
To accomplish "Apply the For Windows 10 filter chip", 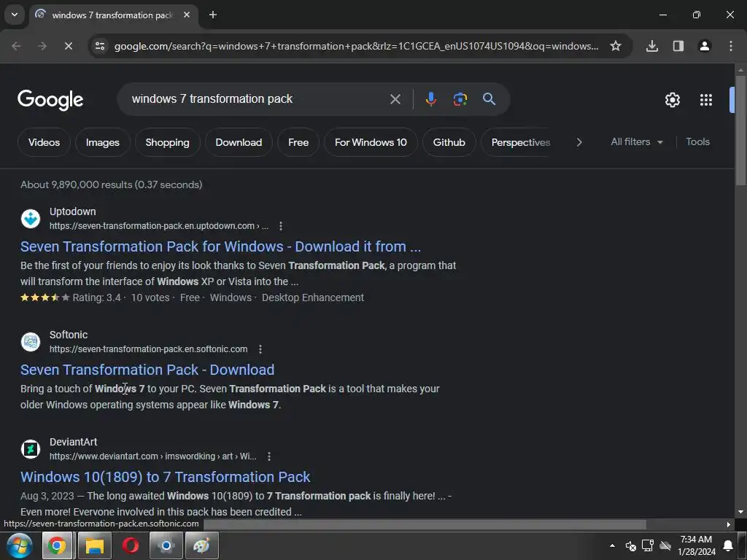I will tap(371, 142).
